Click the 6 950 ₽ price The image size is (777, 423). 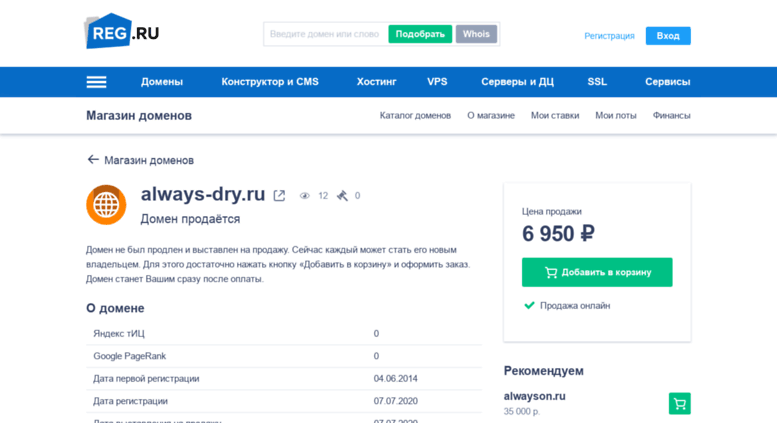pyautogui.click(x=558, y=233)
